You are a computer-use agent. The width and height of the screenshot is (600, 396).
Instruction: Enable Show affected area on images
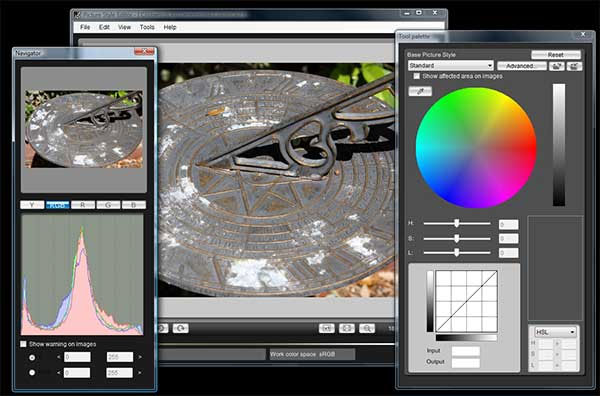point(417,76)
